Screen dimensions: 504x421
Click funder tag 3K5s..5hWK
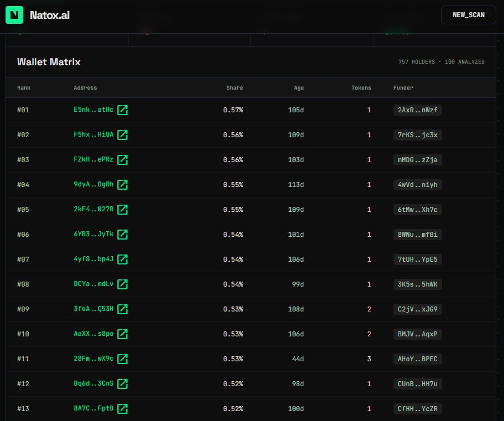click(x=418, y=284)
